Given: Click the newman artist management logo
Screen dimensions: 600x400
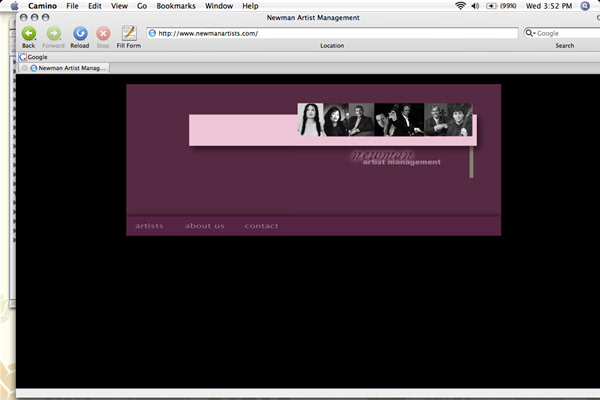Looking at the screenshot, I should pos(396,158).
